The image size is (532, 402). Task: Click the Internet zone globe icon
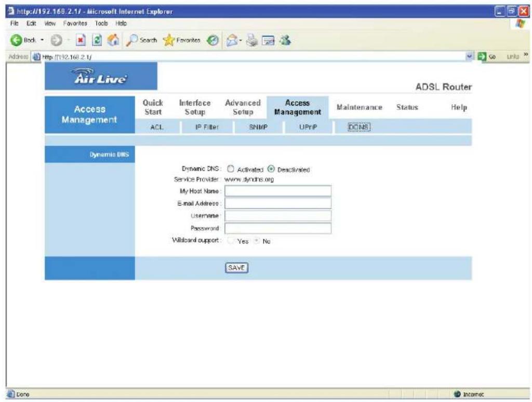click(x=457, y=394)
